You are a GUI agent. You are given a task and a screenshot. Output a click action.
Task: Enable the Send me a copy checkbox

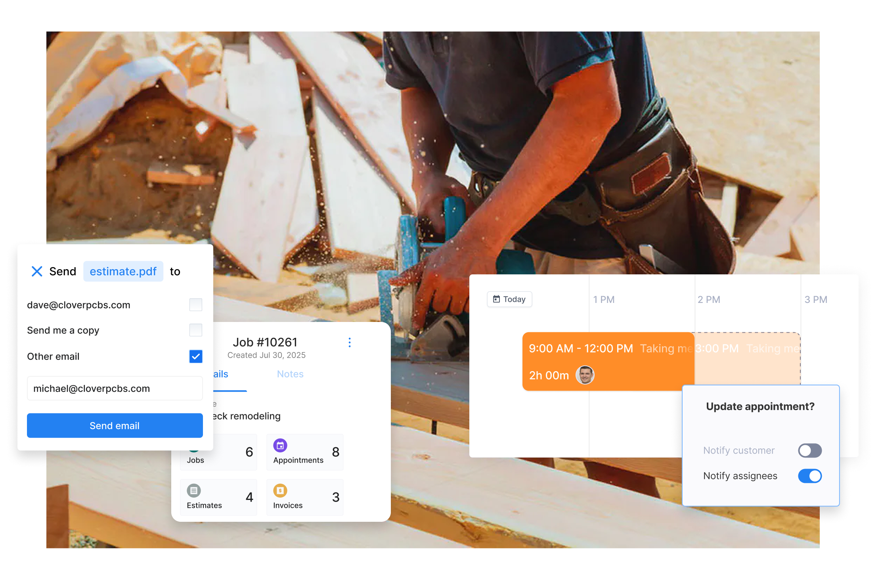(x=196, y=330)
